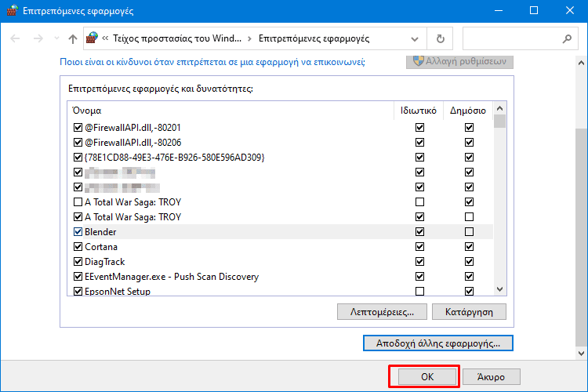Viewport: 588px width, 392px height.
Task: Click the 'Ιδιωτικό' column header
Action: pos(419,111)
